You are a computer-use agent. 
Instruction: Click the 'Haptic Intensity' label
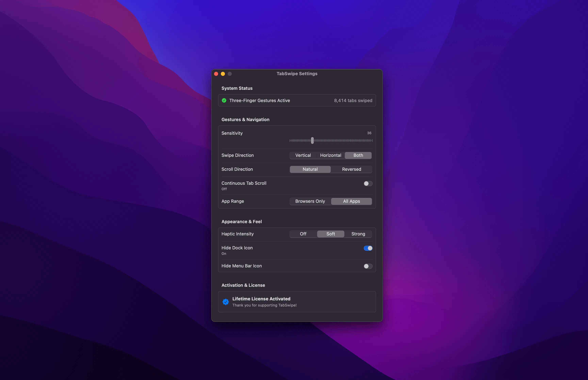[237, 234]
